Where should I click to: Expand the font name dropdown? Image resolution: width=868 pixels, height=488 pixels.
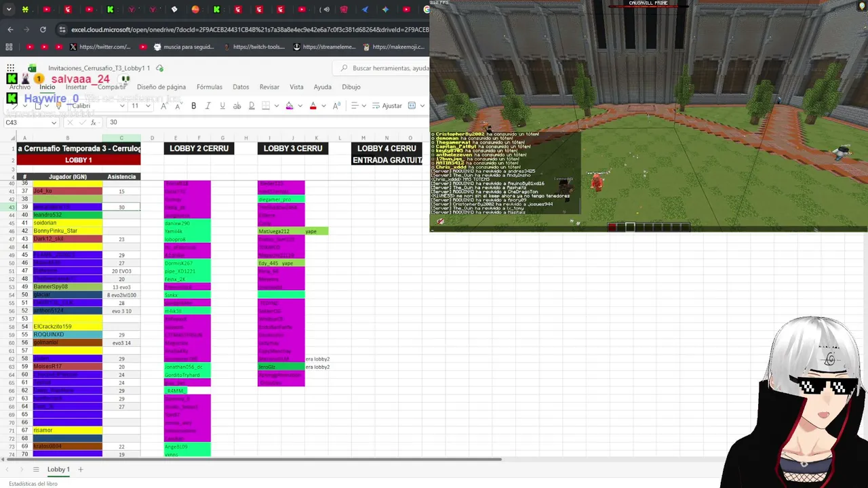coord(122,106)
